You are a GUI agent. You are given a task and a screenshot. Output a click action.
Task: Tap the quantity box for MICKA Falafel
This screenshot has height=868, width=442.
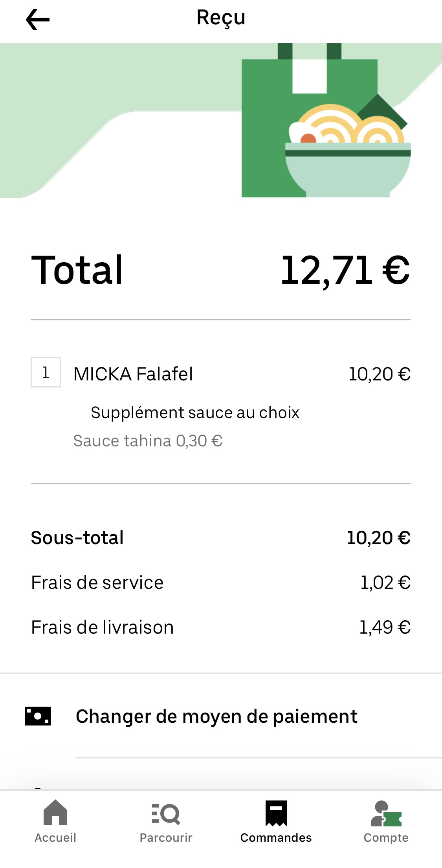click(x=46, y=372)
